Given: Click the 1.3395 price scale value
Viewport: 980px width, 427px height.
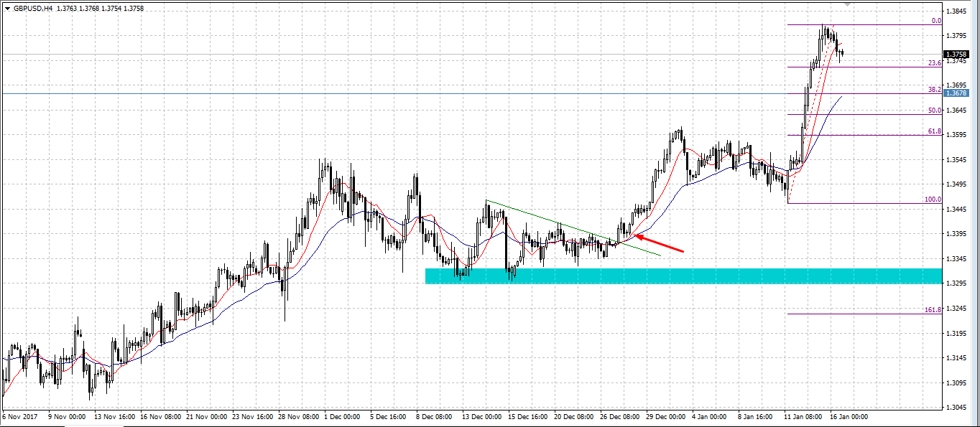Looking at the screenshot, I should (956, 234).
